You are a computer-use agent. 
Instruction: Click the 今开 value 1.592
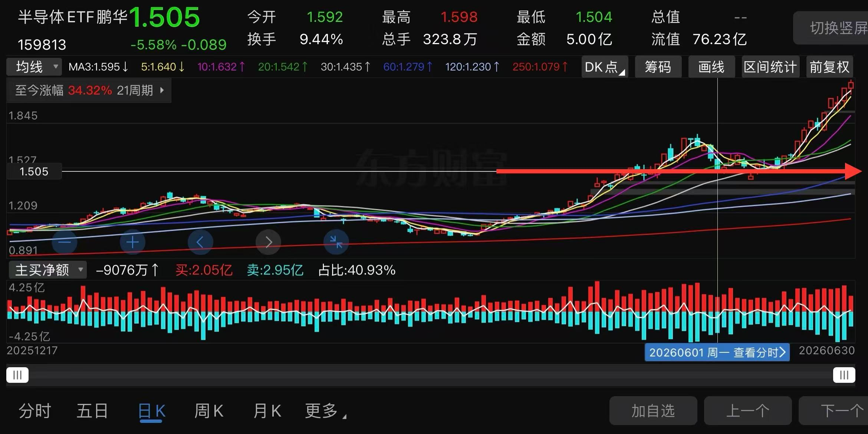click(x=325, y=17)
